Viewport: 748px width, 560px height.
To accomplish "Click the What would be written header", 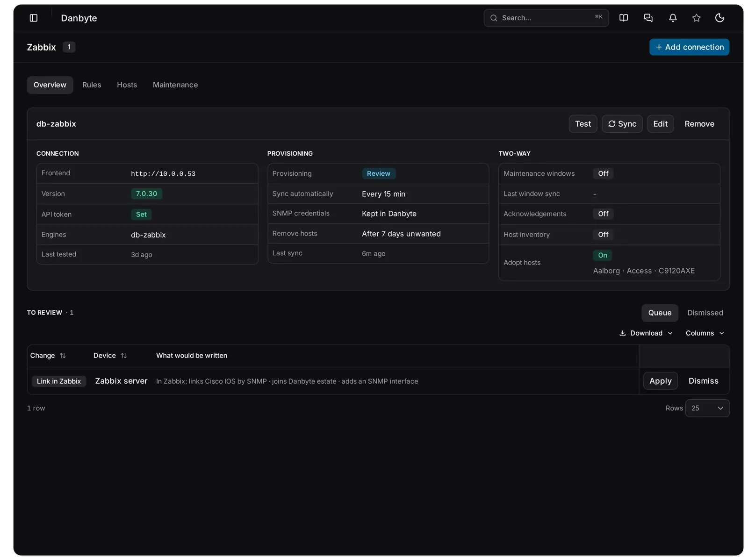I will coord(192,356).
